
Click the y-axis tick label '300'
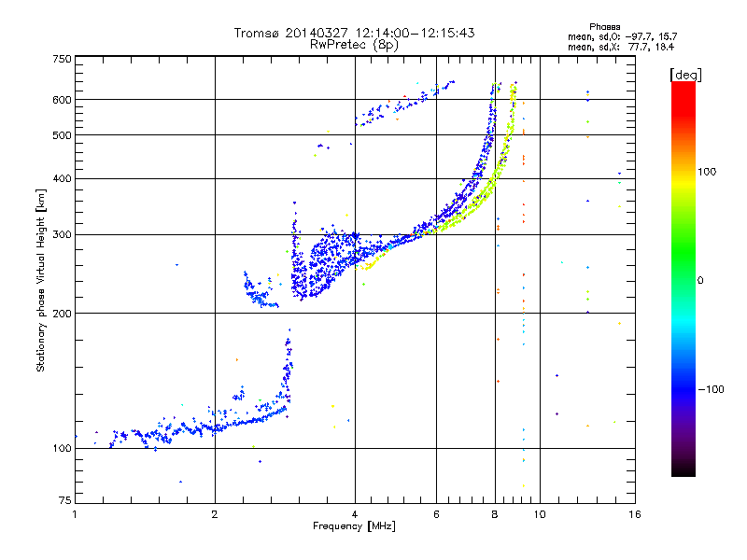click(62, 235)
